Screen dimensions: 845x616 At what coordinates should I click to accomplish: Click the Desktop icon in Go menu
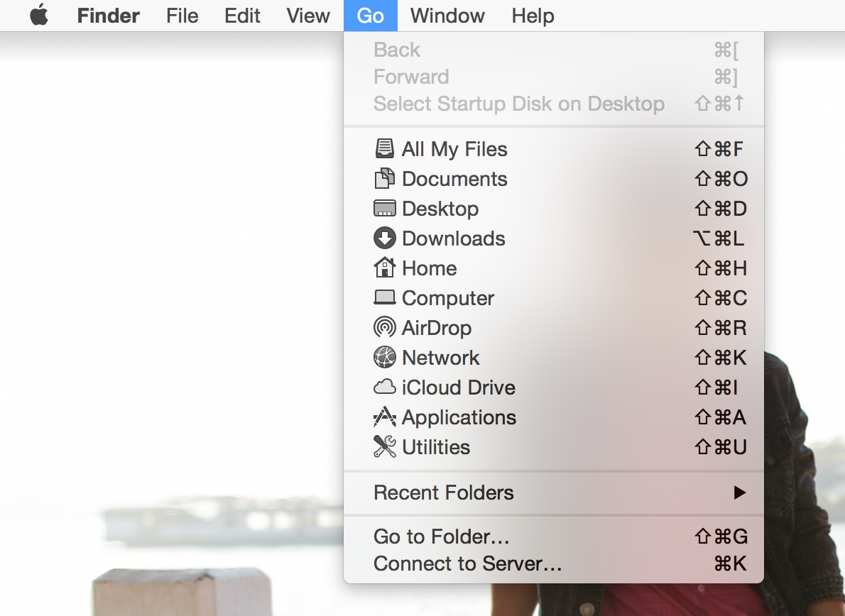tap(384, 209)
